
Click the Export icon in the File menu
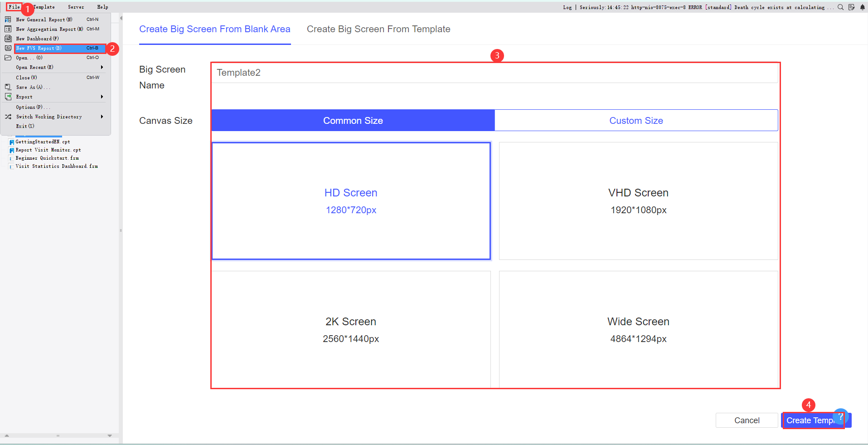[8, 96]
